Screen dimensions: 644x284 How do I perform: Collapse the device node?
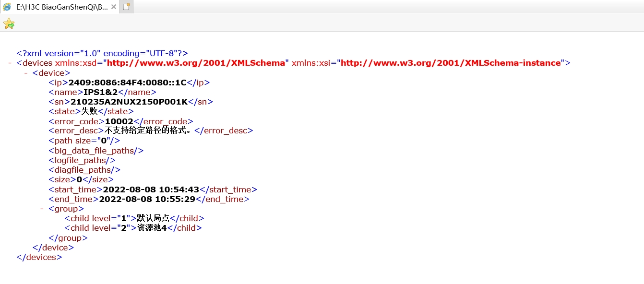point(26,73)
